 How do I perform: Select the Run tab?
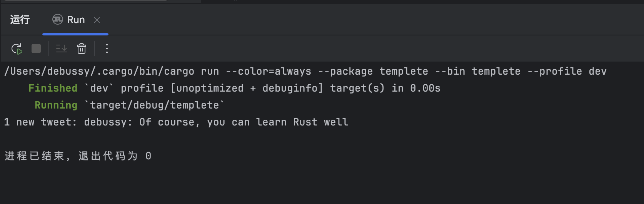click(75, 20)
